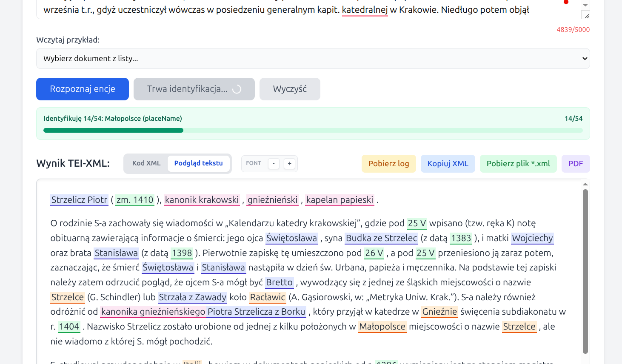Click the 14/54 progress count

(x=573, y=119)
